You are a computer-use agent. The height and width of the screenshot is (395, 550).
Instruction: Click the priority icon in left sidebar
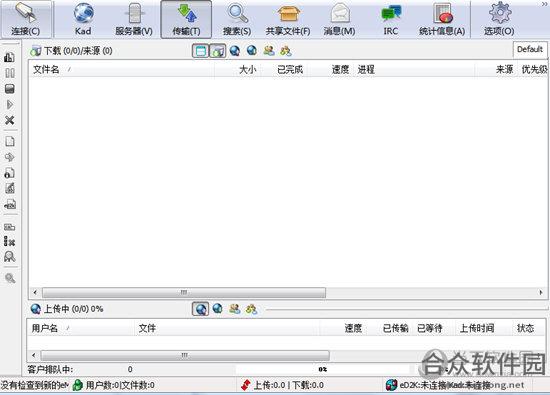[x=9, y=57]
